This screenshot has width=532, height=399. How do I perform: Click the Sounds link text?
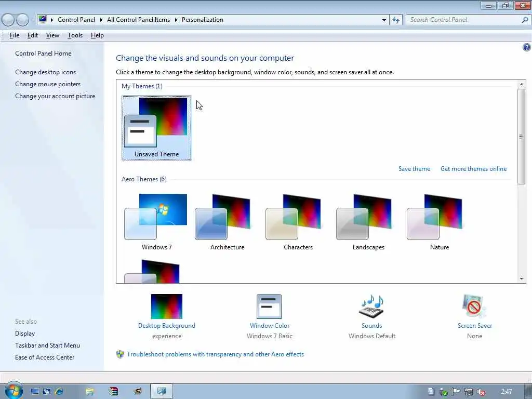371,326
